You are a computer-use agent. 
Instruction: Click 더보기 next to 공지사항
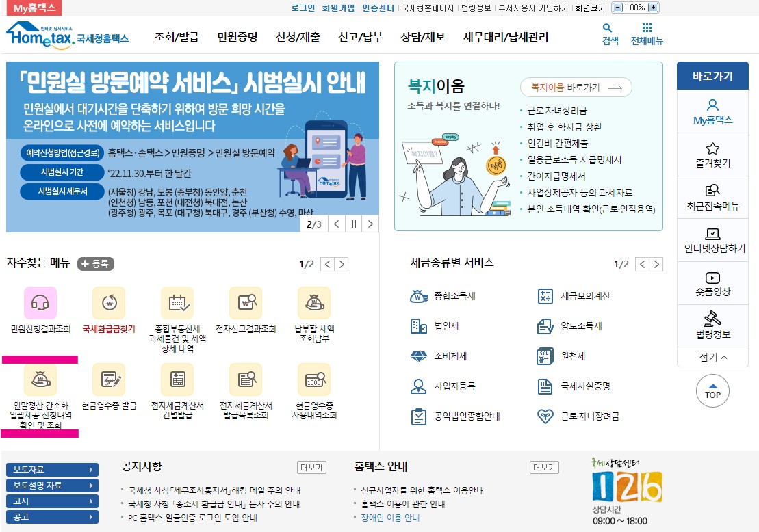pyautogui.click(x=311, y=468)
